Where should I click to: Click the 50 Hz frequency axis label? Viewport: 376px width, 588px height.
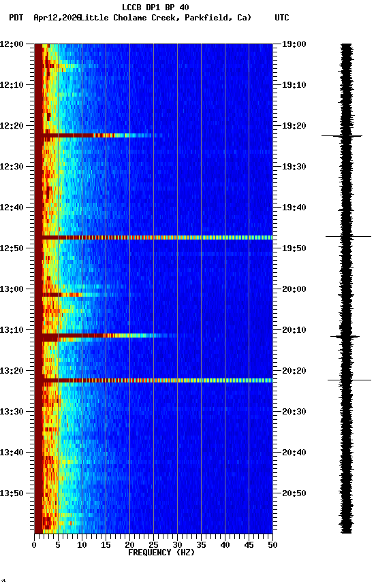(x=273, y=545)
